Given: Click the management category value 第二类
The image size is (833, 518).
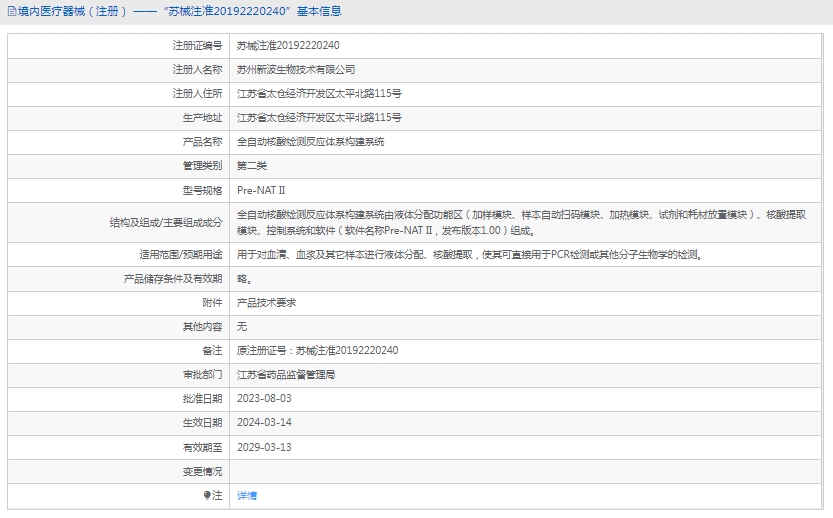Looking at the screenshot, I should (252, 166).
